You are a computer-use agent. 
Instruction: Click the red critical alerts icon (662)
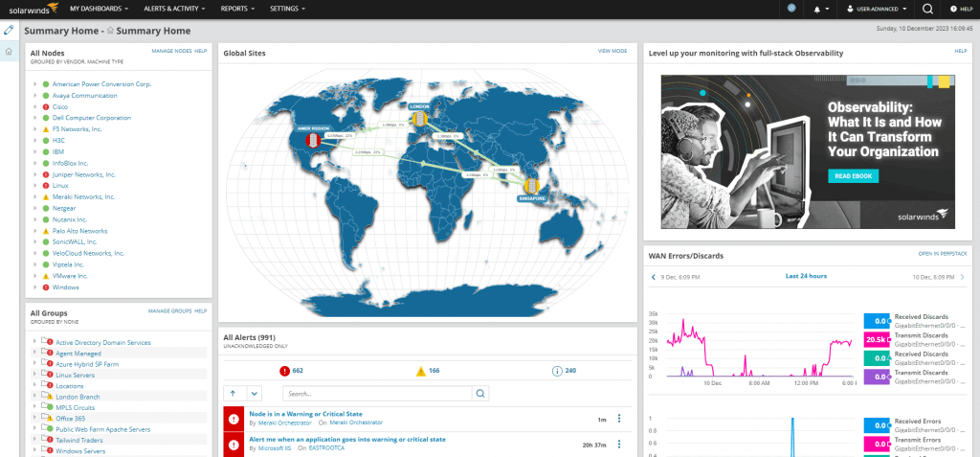tap(285, 371)
